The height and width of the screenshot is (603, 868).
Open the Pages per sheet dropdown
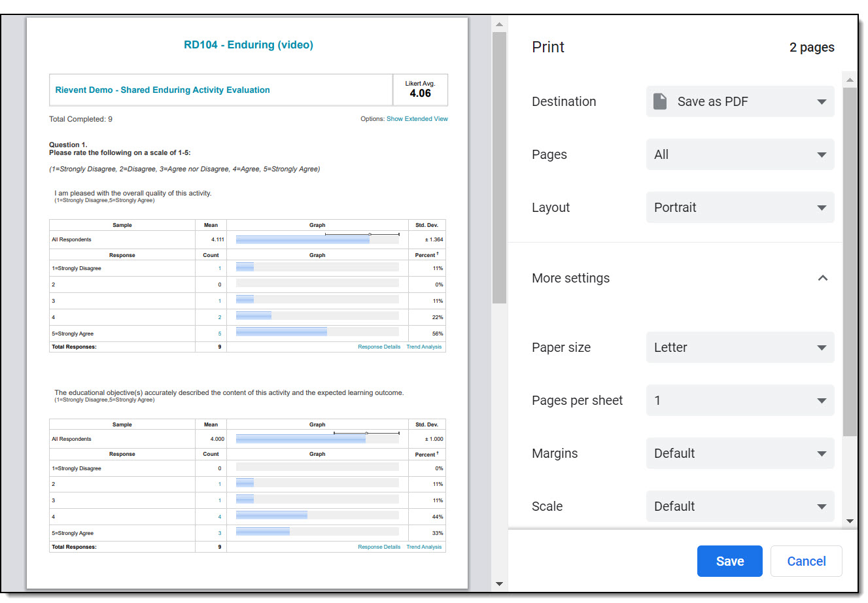[x=740, y=400]
